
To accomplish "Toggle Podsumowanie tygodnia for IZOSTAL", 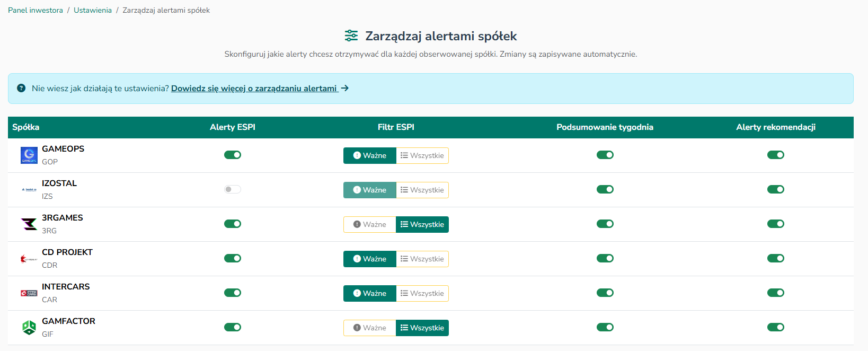I will point(605,189).
